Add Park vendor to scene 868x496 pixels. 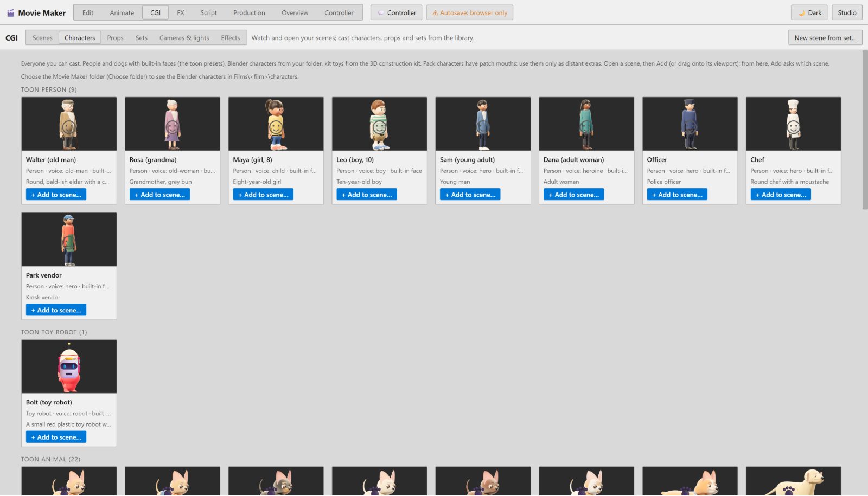pyautogui.click(x=56, y=310)
